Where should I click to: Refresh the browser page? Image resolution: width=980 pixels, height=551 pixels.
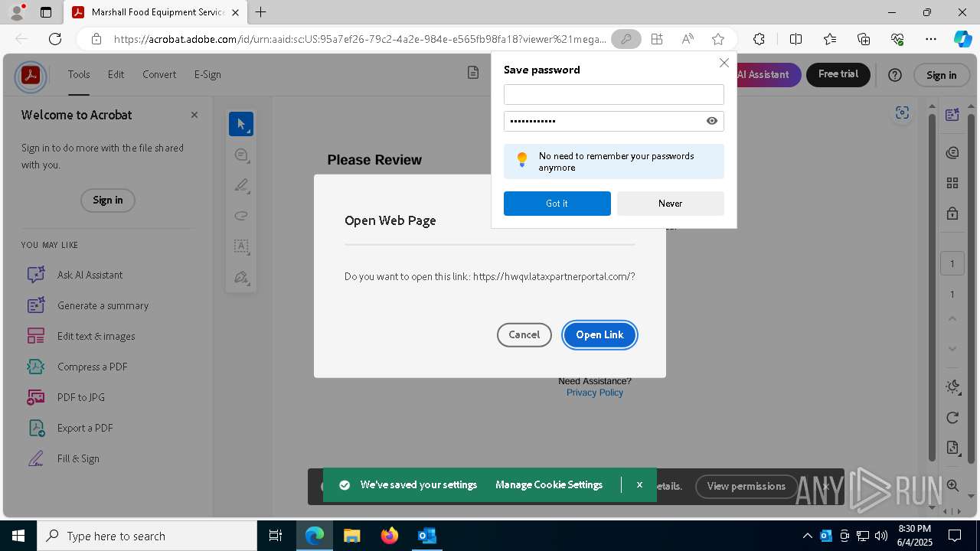tap(55, 39)
